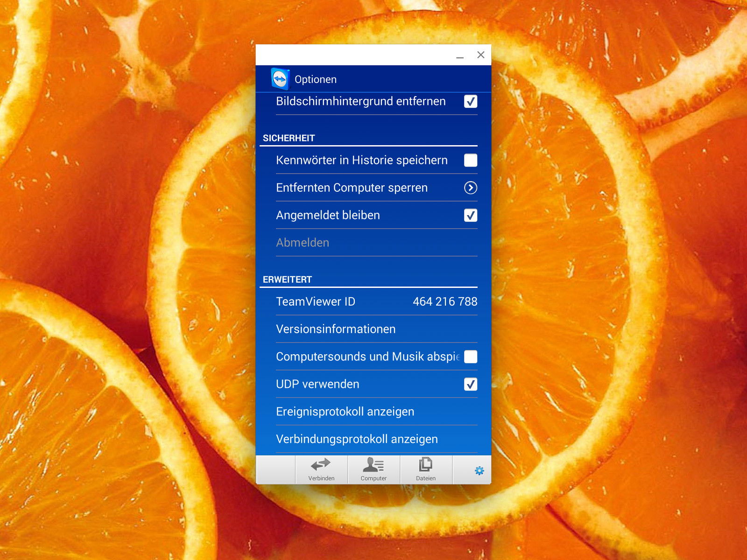Click the SICHERHEIT section heading
This screenshot has height=560, width=747.
click(289, 138)
